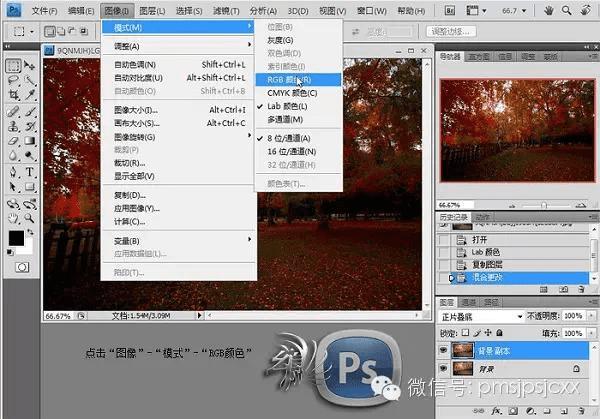Hide the 背景 layer
Viewport: 600px width, 419px height.
(443, 368)
